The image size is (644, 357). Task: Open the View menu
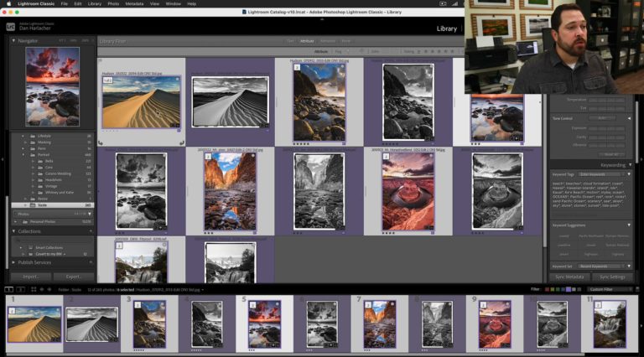click(154, 3)
